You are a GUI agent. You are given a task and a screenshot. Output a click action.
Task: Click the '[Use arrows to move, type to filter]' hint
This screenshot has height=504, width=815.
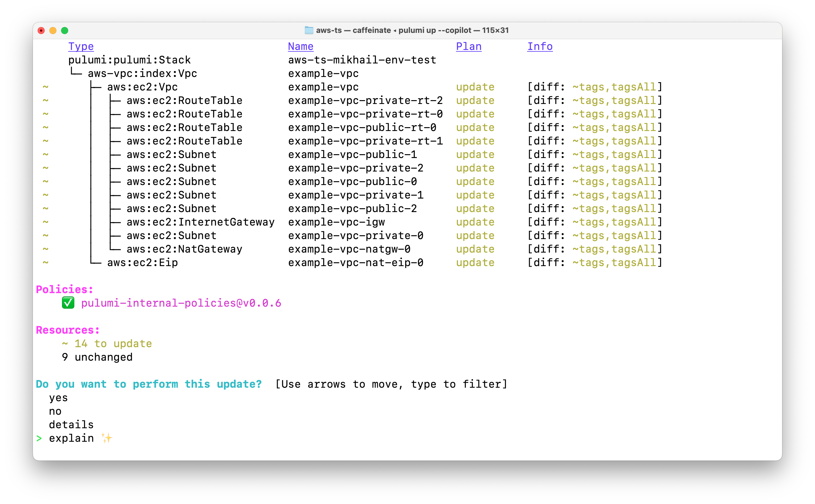pyautogui.click(x=391, y=384)
